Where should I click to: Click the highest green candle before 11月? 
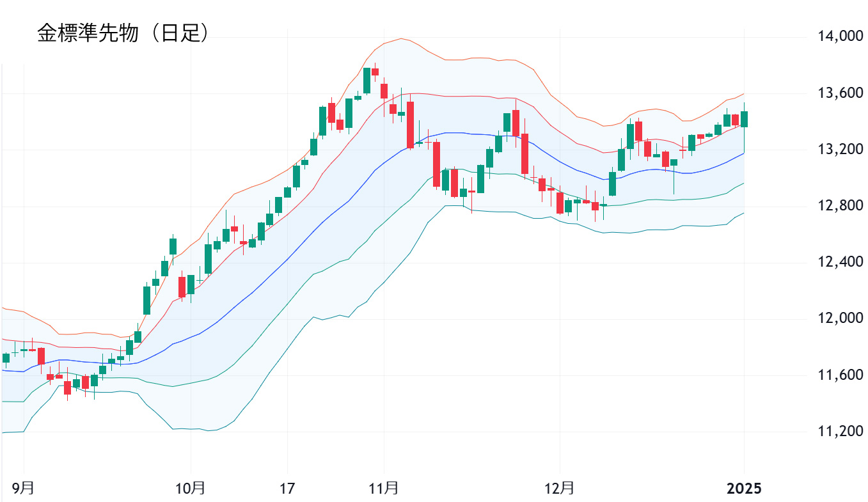[x=367, y=80]
